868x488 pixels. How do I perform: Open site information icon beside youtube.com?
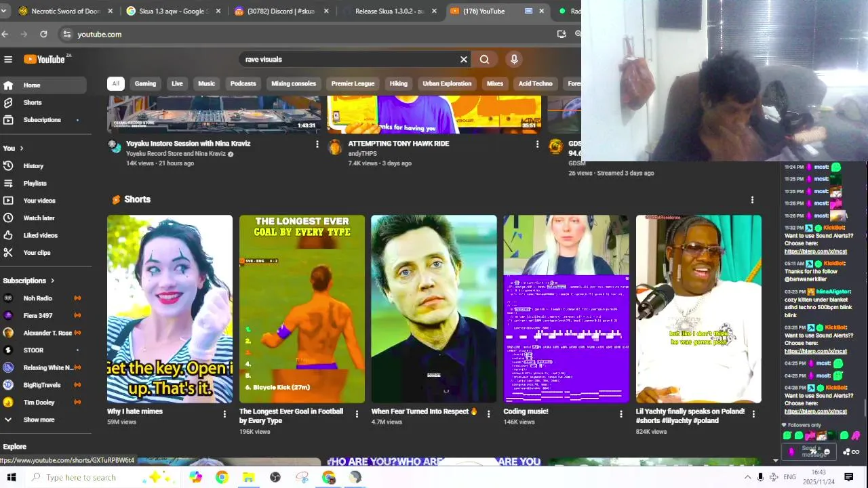coord(66,34)
